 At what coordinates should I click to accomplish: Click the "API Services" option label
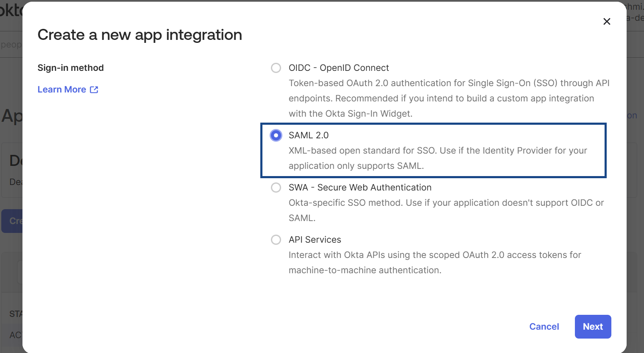(x=315, y=240)
